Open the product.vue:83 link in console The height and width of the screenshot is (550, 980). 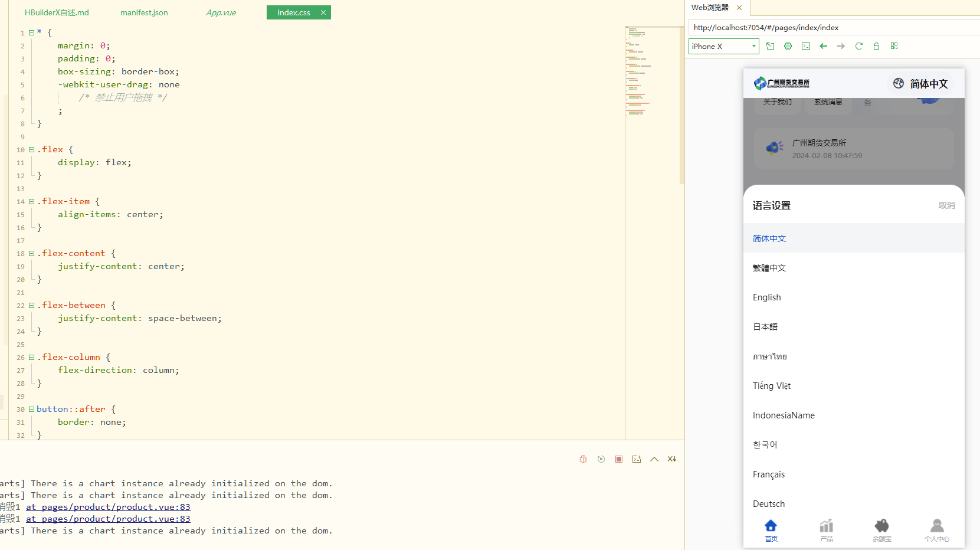tap(108, 507)
